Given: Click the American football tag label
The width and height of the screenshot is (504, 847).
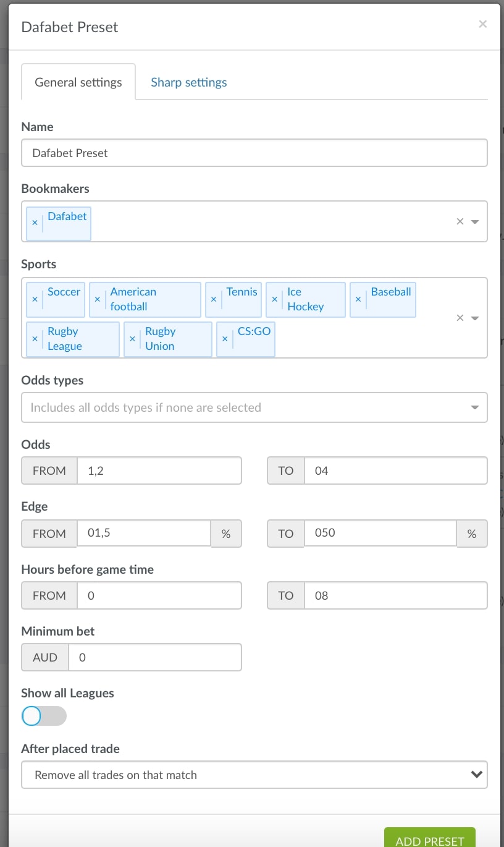Looking at the screenshot, I should click(x=133, y=299).
